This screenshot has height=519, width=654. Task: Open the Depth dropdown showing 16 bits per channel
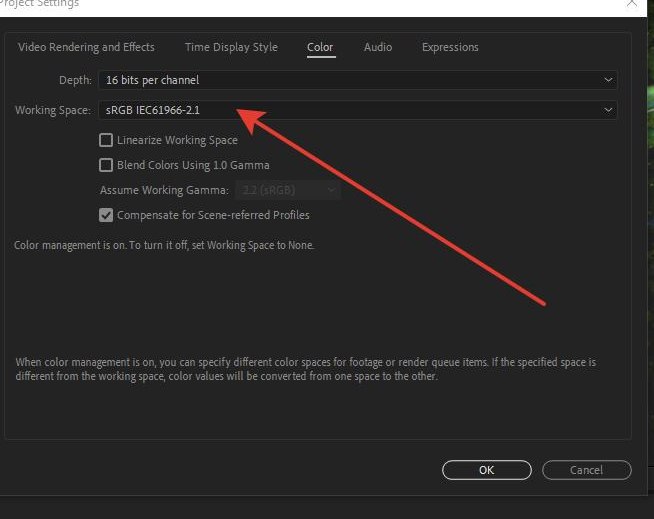tap(357, 80)
